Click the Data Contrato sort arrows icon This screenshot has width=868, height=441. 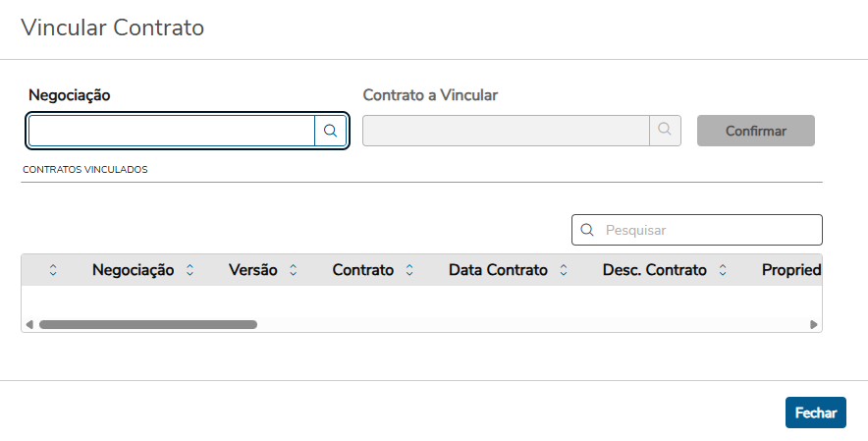[564, 270]
